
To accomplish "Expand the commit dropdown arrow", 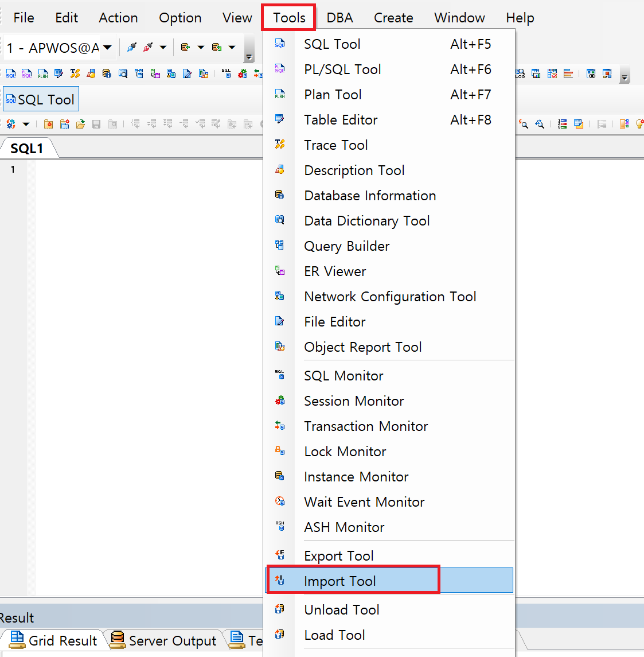I will pos(201,48).
